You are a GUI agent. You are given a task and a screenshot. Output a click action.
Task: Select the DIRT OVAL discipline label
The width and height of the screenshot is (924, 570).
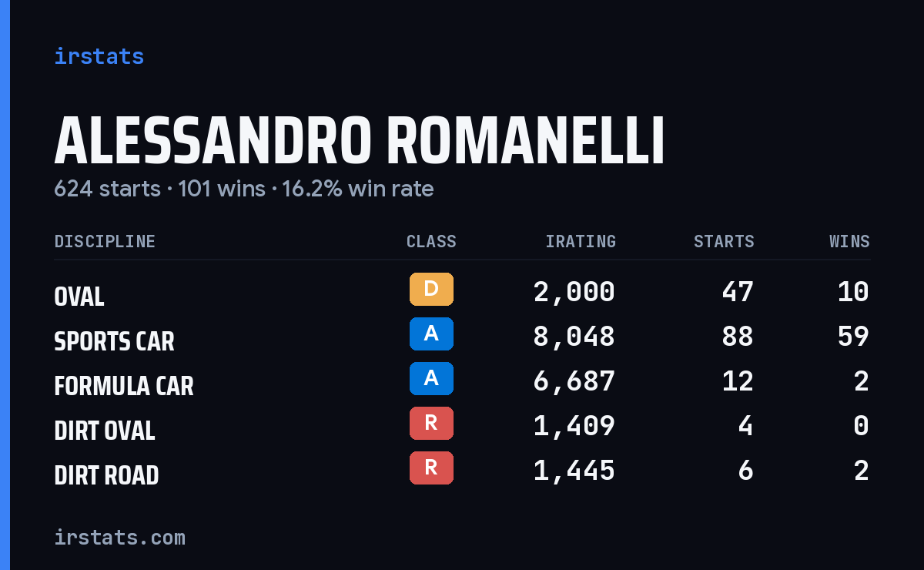coord(105,431)
